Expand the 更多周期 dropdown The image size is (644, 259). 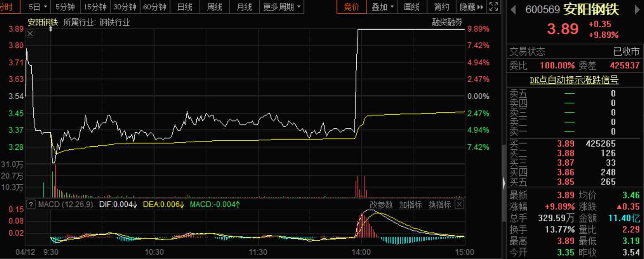pyautogui.click(x=282, y=7)
